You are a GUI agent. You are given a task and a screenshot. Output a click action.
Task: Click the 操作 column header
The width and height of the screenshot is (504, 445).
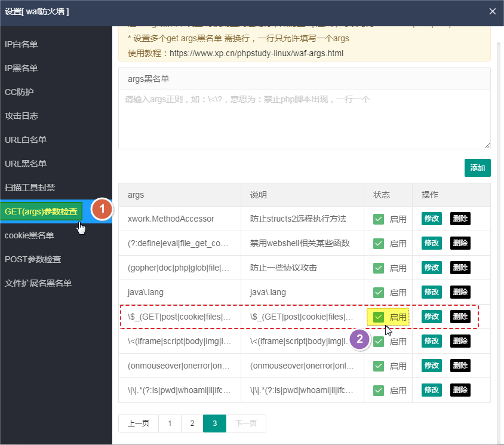pyautogui.click(x=451, y=195)
